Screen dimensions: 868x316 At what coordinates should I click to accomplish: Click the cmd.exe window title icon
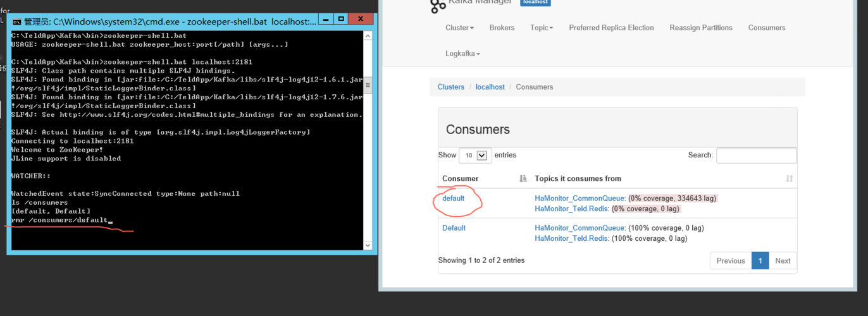[16, 21]
